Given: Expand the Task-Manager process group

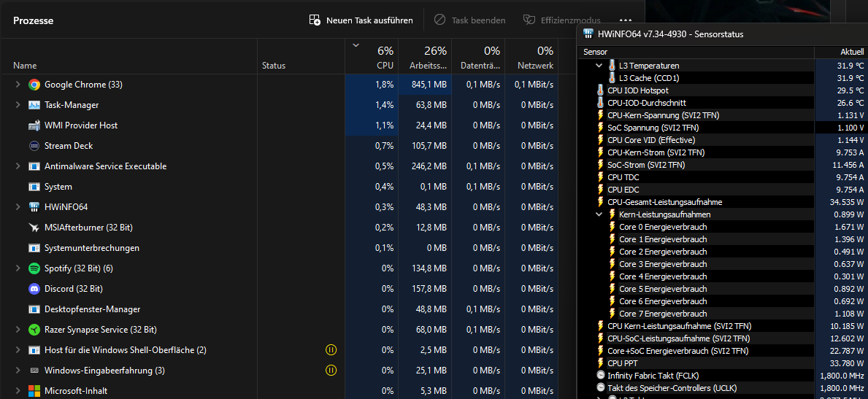Looking at the screenshot, I should coord(18,105).
